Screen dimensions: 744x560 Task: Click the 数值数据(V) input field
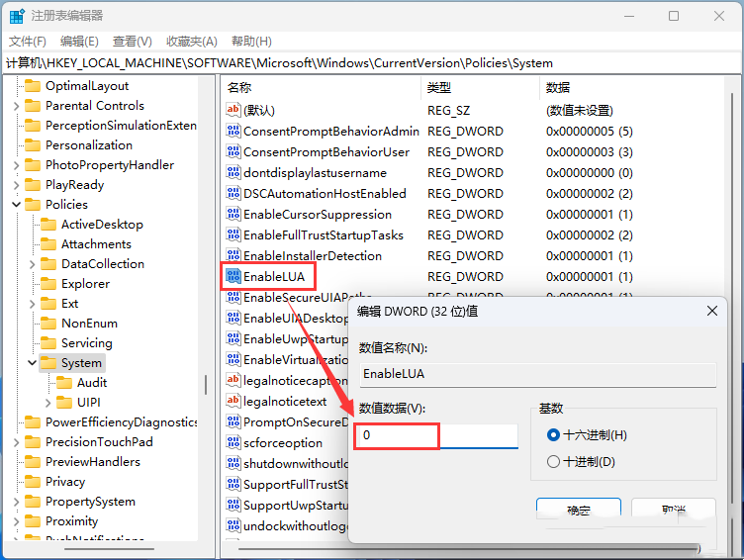436,435
